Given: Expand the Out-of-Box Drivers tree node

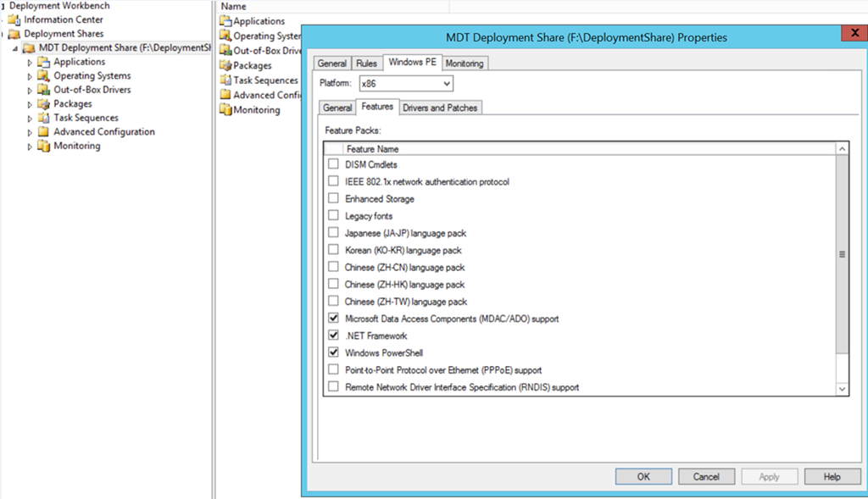Looking at the screenshot, I should tap(30, 90).
